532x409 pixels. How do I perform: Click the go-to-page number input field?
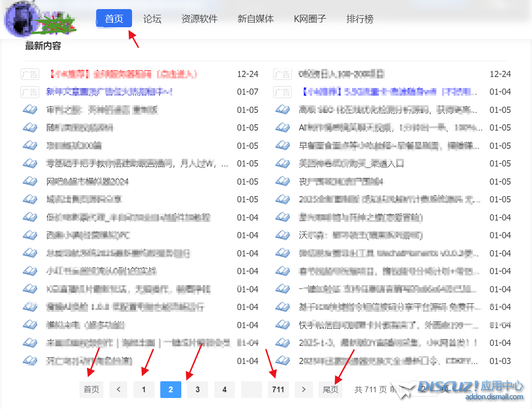424,390
